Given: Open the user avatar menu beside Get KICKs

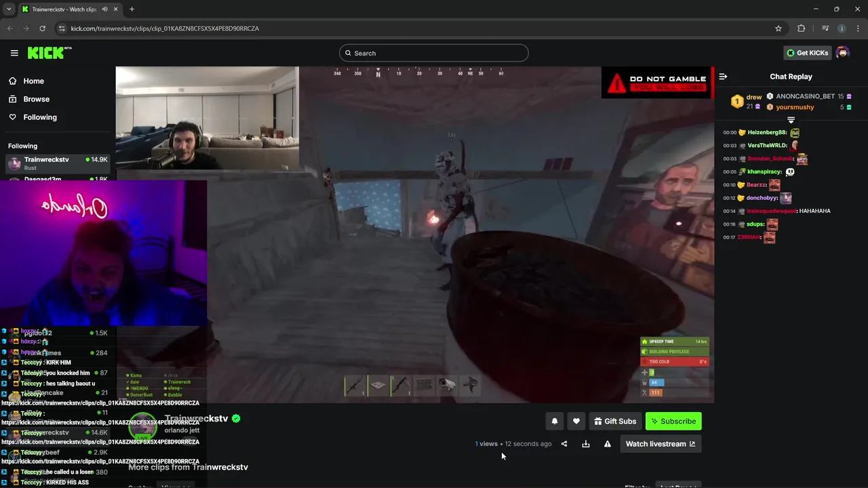Looking at the screenshot, I should coord(843,53).
